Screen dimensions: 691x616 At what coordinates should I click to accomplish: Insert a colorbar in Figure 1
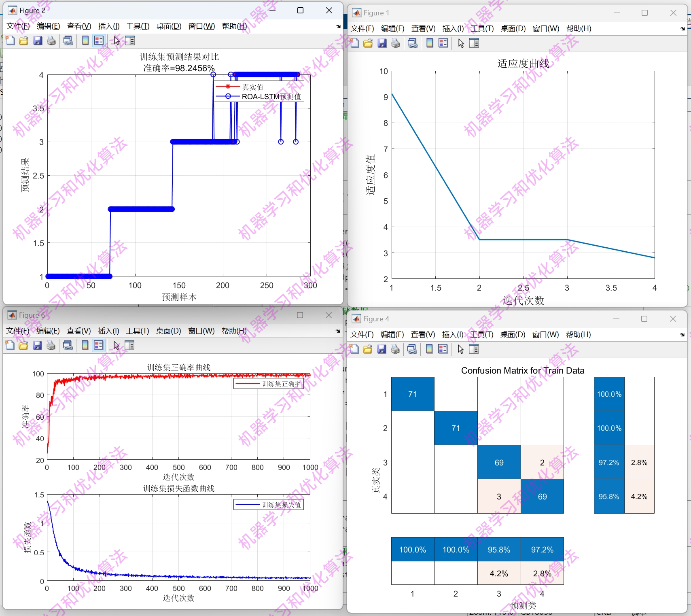[x=429, y=43]
